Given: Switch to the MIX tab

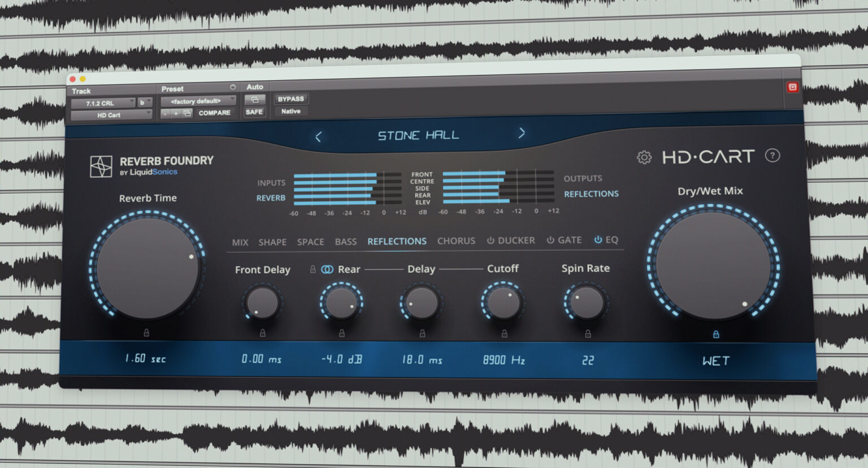Looking at the screenshot, I should point(240,242).
